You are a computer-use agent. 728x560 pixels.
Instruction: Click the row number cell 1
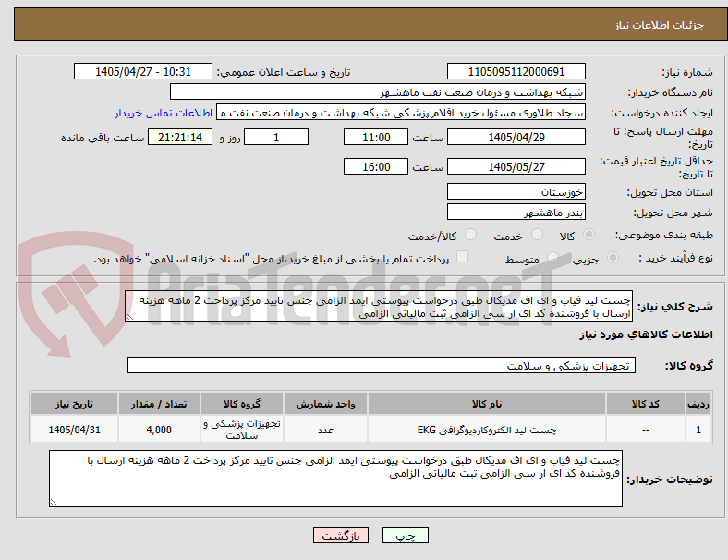point(698,430)
